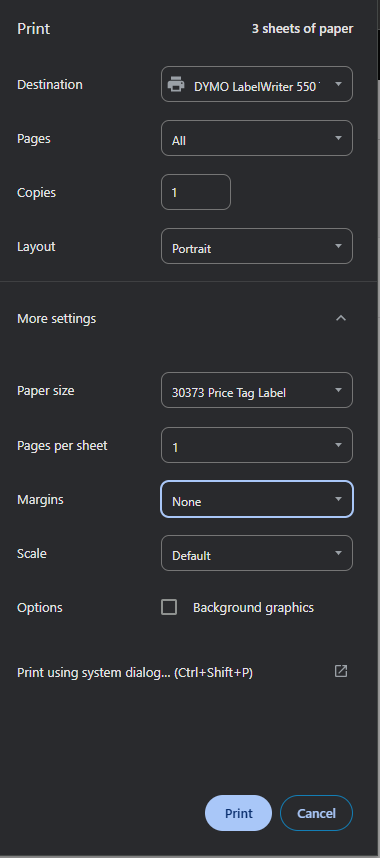Click the Print dialog title text
The height and width of the screenshot is (858, 380).
pos(33,29)
